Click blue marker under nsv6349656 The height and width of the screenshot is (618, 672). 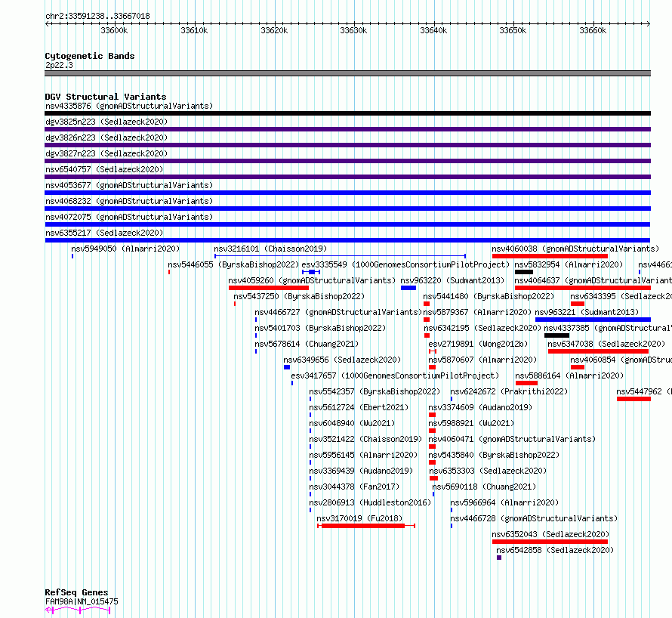click(x=287, y=367)
